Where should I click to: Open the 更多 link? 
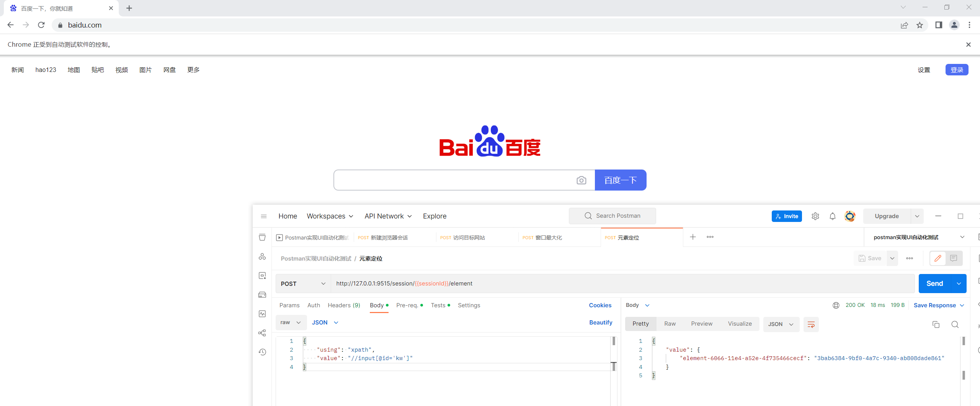(x=193, y=70)
